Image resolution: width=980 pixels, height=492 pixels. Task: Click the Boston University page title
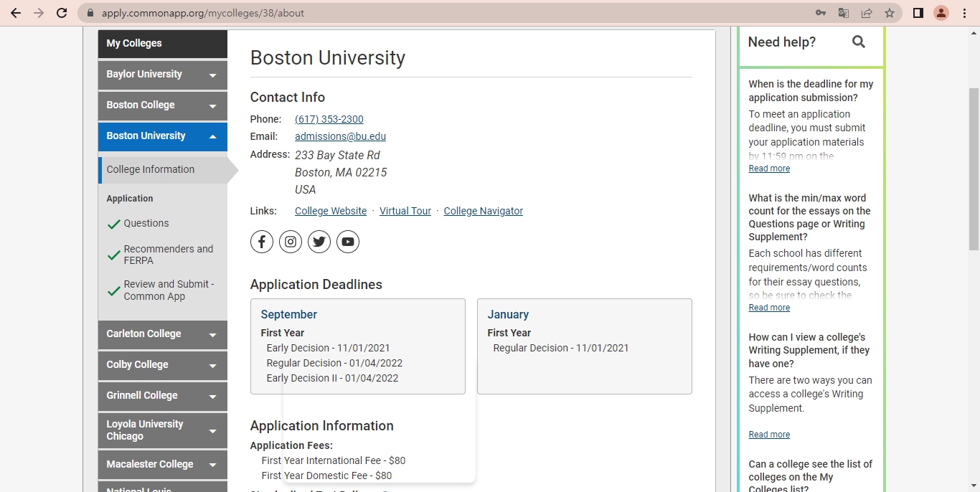[x=328, y=58]
